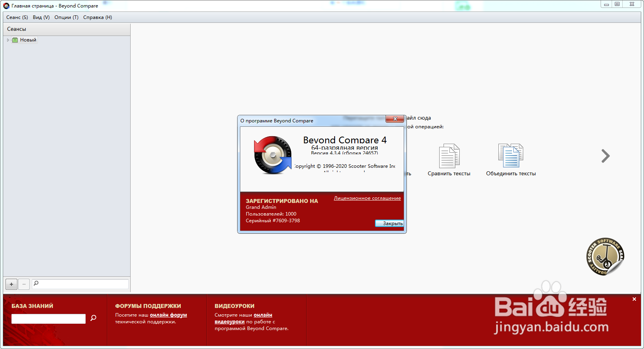The height and width of the screenshot is (349, 644).
Task: Click the Beyond Compare logo in About dialog
Action: click(273, 155)
